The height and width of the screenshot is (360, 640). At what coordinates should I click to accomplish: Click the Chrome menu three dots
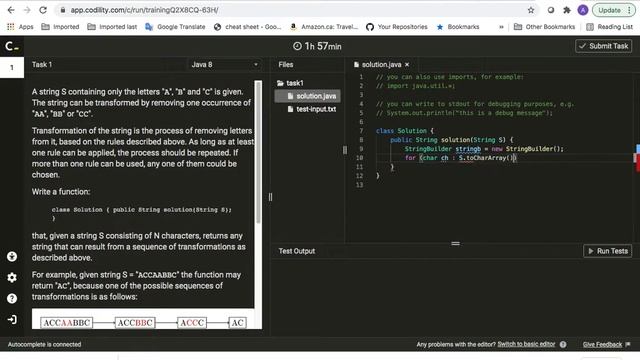[x=629, y=10]
